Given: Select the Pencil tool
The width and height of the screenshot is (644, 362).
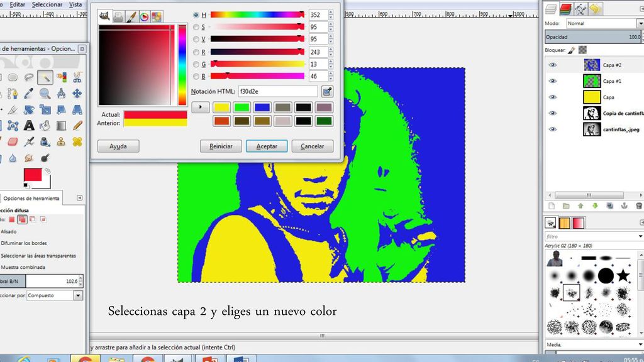Looking at the screenshot, I should [x=77, y=126].
